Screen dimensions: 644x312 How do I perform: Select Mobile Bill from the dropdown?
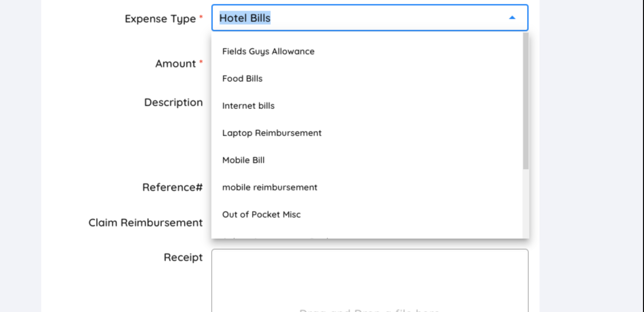click(x=243, y=160)
